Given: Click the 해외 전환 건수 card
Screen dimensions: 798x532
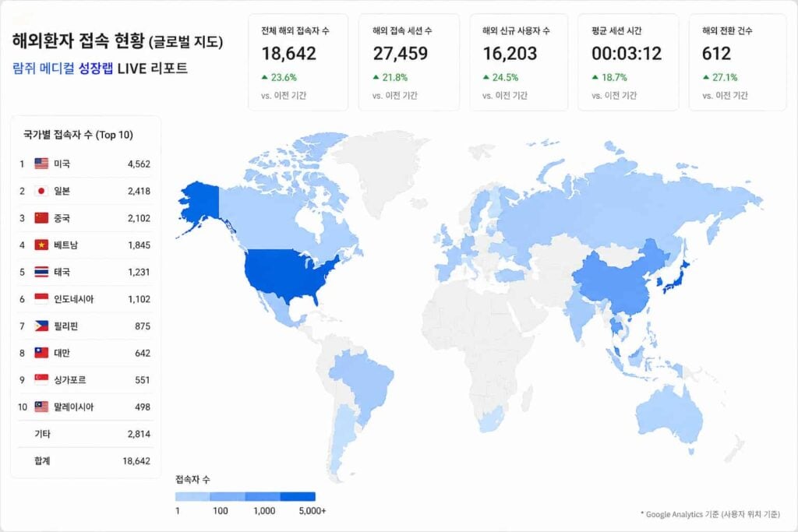Looking at the screenshot, I should (x=737, y=62).
